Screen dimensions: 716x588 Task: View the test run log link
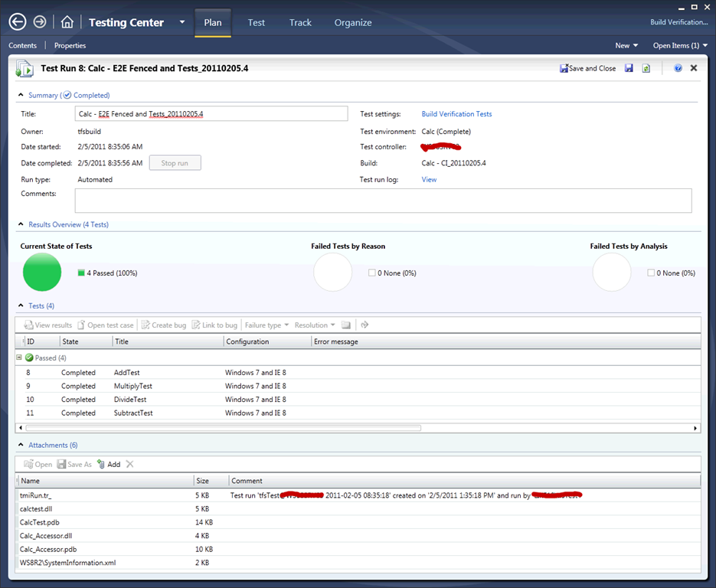pyautogui.click(x=429, y=179)
